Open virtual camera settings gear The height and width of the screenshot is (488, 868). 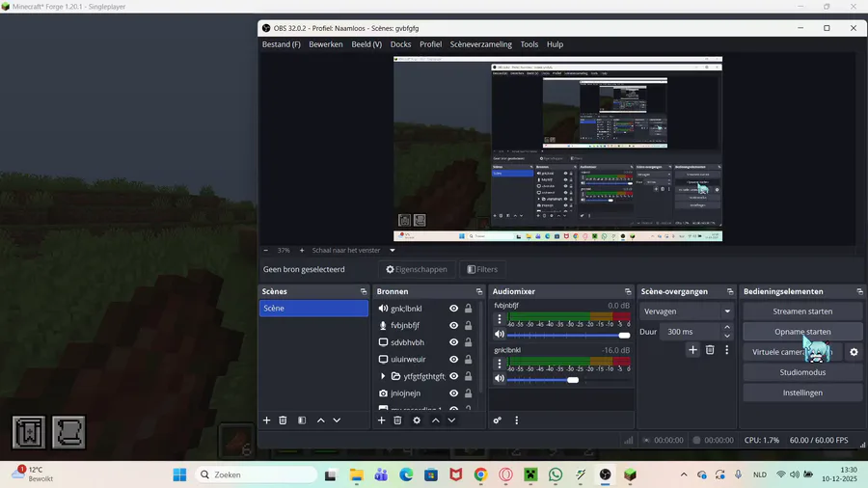pos(854,352)
